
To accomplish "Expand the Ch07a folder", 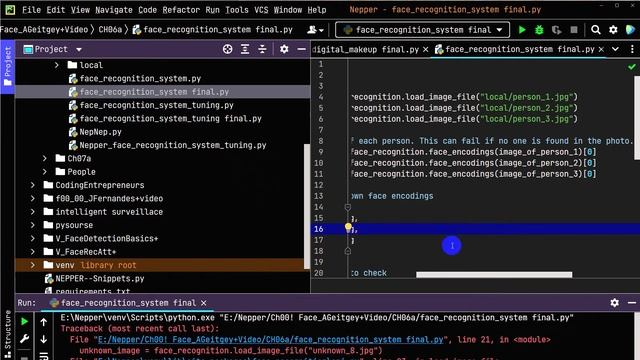I will coord(45,158).
